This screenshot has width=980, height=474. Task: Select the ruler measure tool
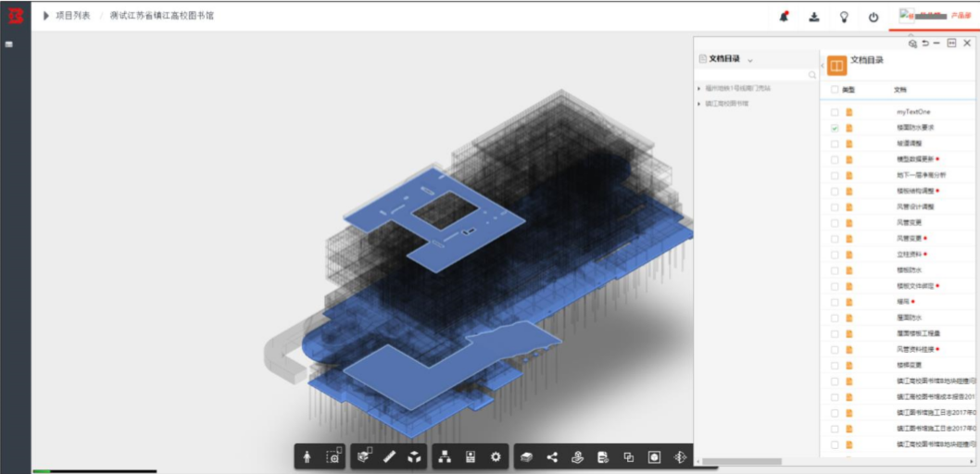tap(389, 457)
